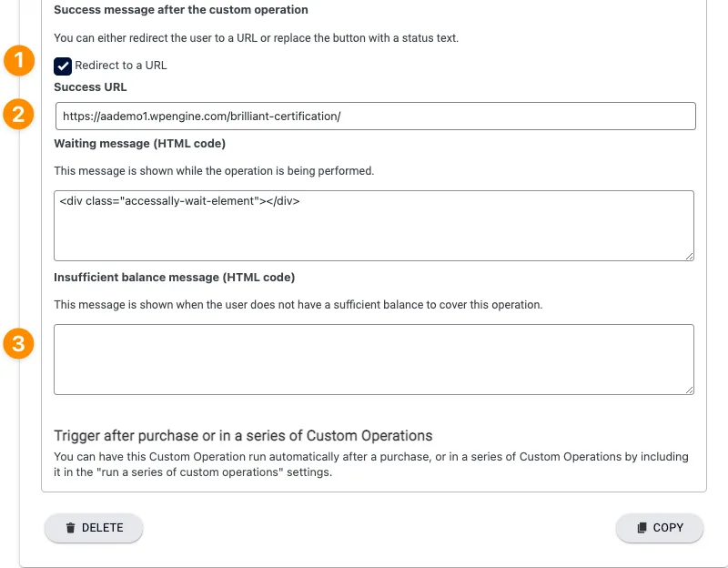
Task: Click the Waiting message textarea resize handle
Action: coord(690,257)
